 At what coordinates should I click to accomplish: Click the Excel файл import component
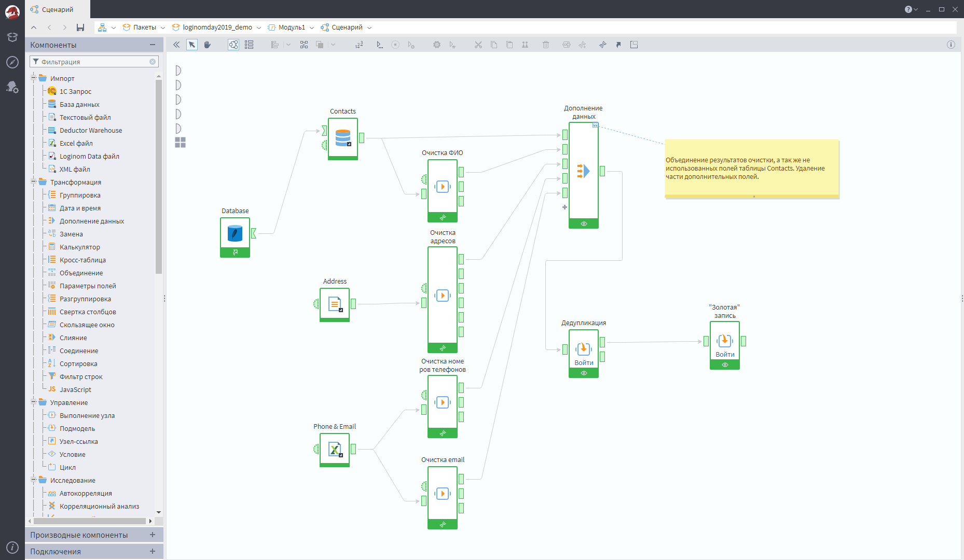point(76,143)
